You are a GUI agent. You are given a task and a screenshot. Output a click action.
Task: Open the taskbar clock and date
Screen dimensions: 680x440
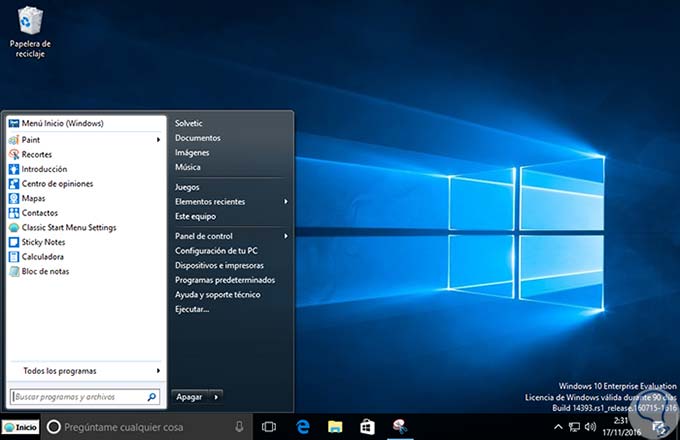(621, 427)
